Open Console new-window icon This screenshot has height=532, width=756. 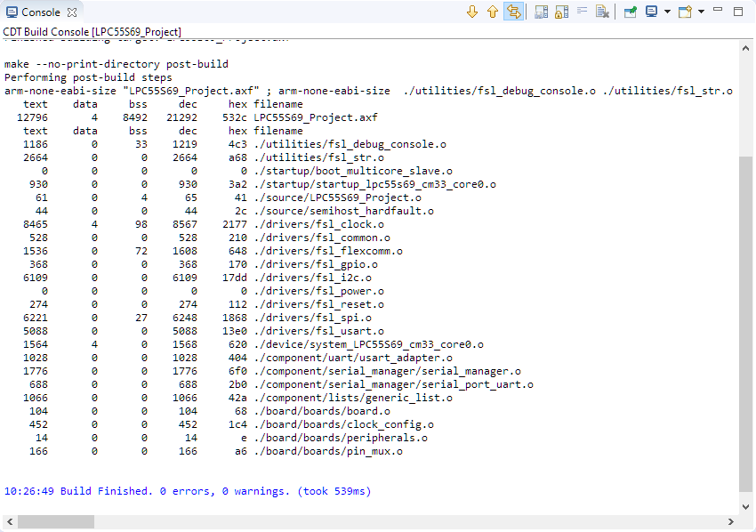(685, 12)
